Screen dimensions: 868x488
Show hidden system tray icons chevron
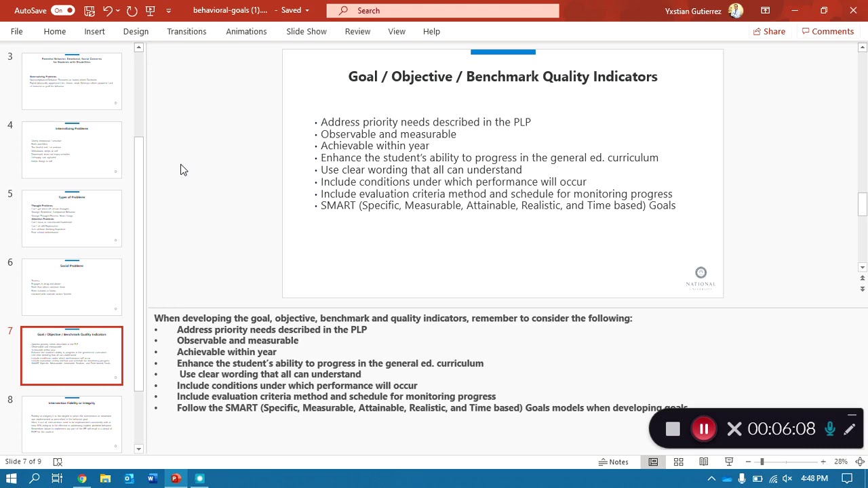711,479
